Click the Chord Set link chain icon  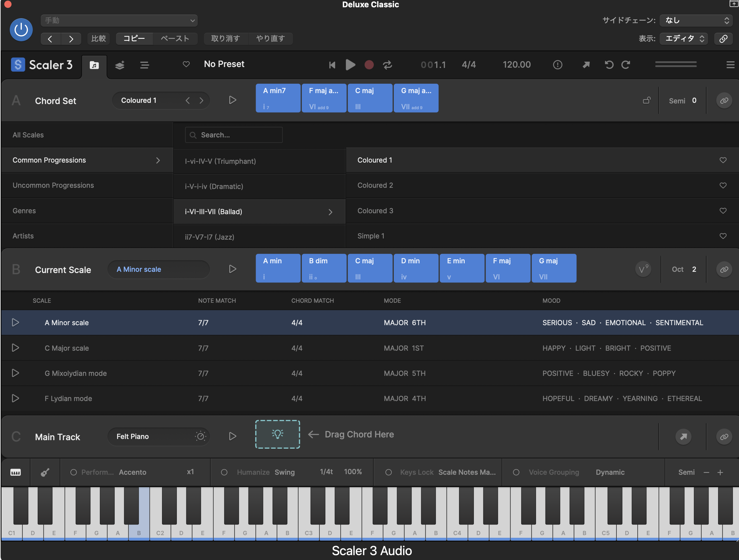click(x=724, y=101)
